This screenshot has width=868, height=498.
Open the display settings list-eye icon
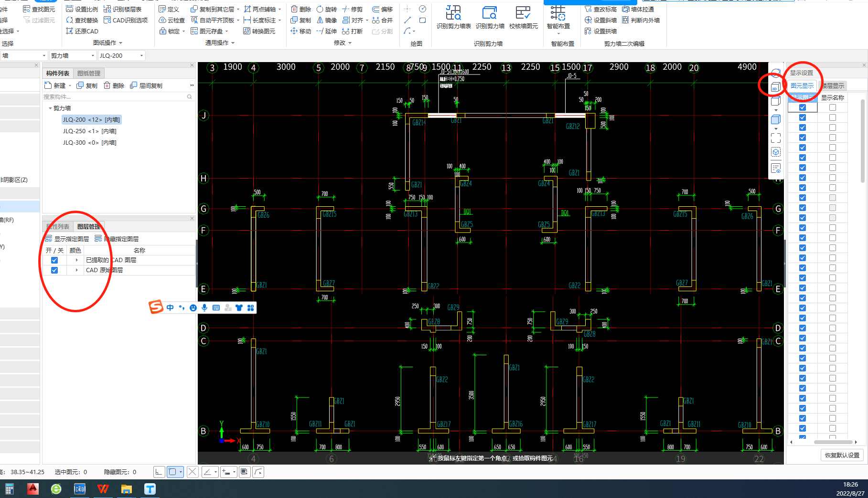click(x=775, y=168)
